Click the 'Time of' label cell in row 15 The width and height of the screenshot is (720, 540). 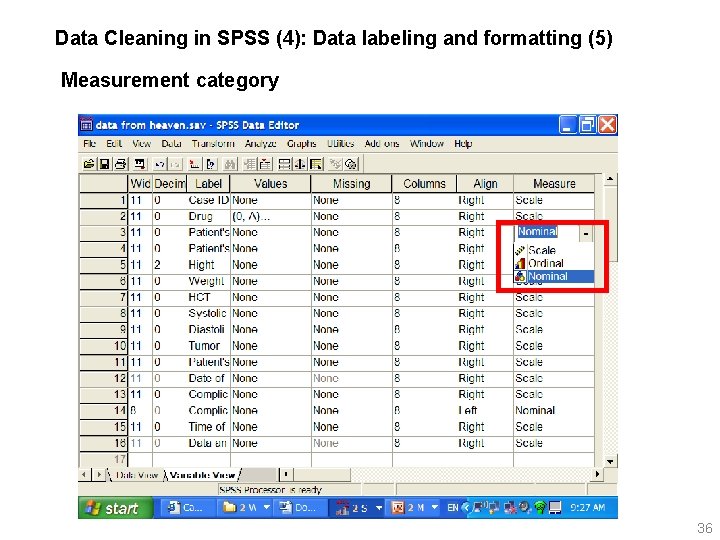[x=208, y=427]
